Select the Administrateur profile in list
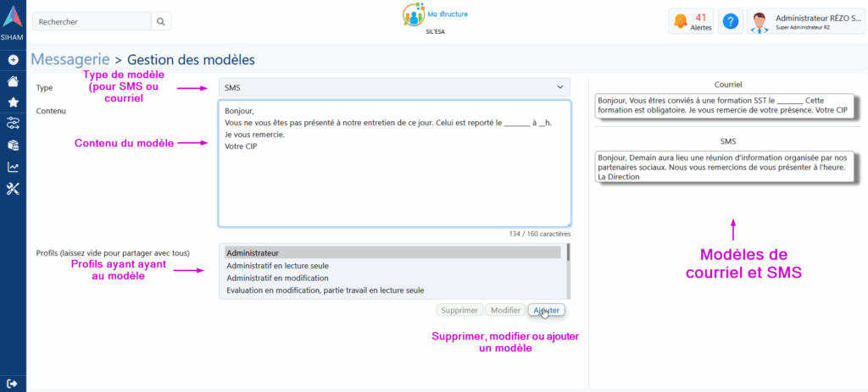Viewport: 868px width, 392px height. (392, 252)
